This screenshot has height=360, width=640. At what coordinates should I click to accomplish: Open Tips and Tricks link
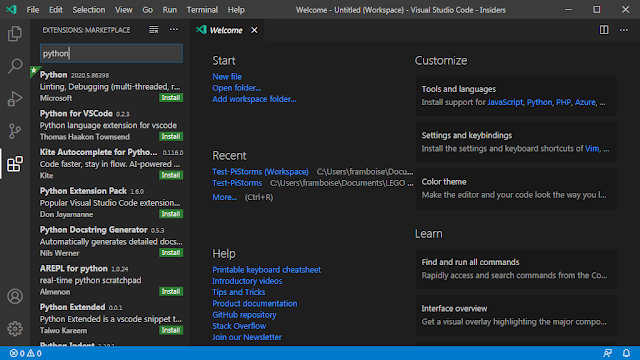click(x=238, y=292)
